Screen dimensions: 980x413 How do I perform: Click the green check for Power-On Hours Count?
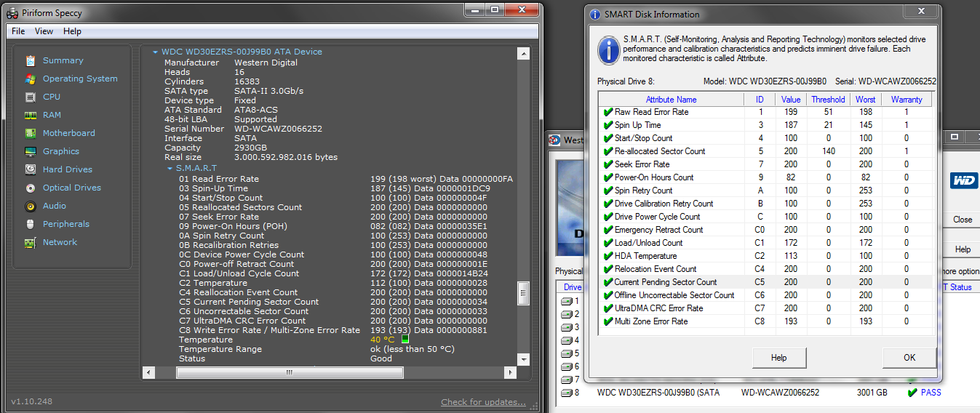click(x=607, y=177)
